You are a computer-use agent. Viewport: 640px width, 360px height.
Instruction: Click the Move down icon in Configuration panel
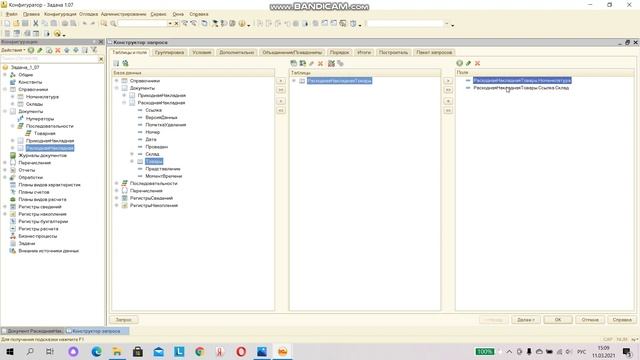coord(76,50)
